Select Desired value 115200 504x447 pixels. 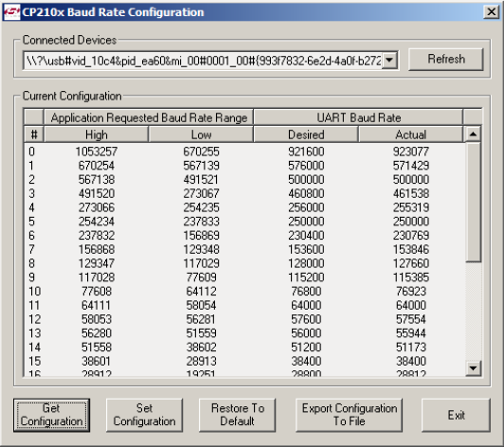306,277
